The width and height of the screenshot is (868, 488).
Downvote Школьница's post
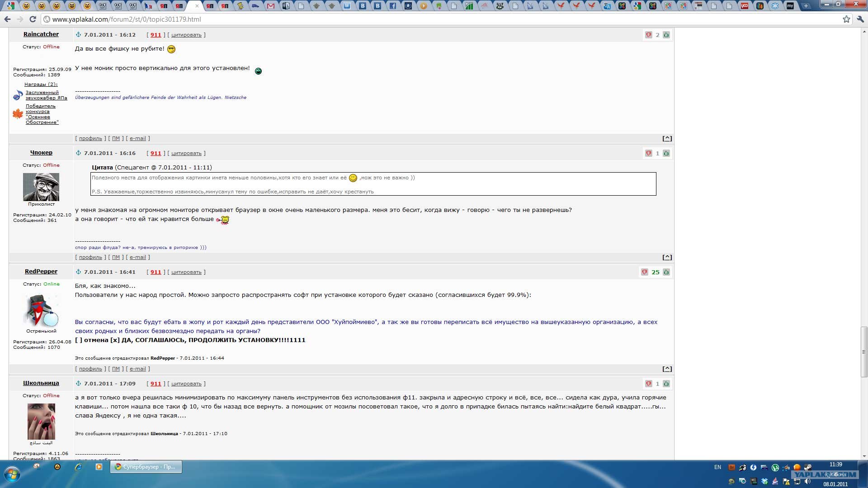coord(649,384)
